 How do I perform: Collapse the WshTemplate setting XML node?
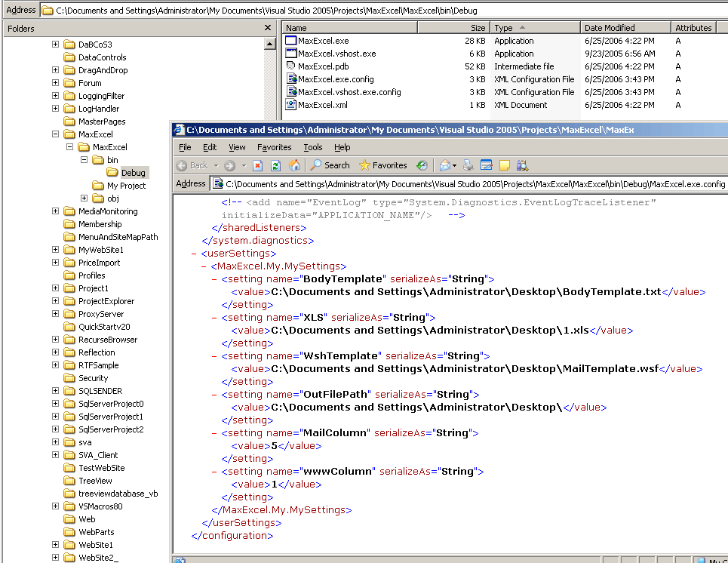pos(214,356)
